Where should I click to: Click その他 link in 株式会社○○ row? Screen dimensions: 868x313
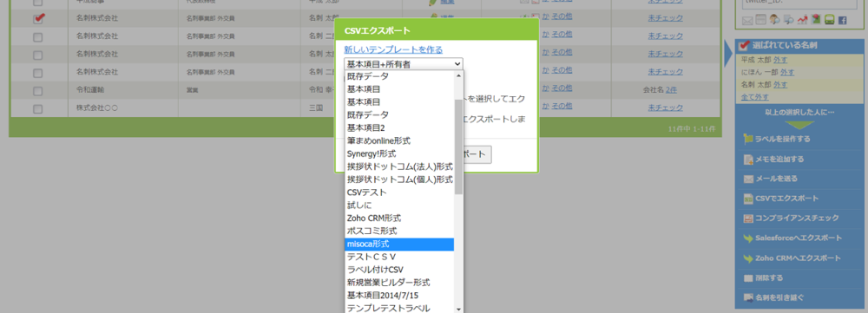pos(562,106)
